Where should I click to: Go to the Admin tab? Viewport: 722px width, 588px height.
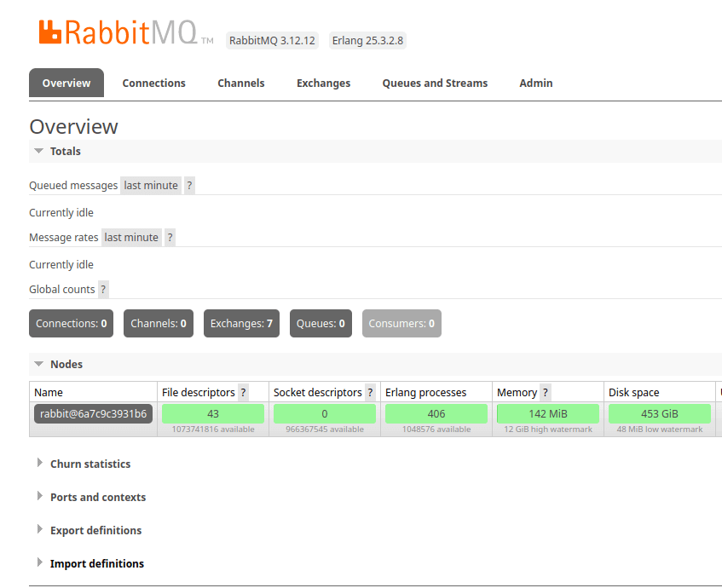point(536,84)
